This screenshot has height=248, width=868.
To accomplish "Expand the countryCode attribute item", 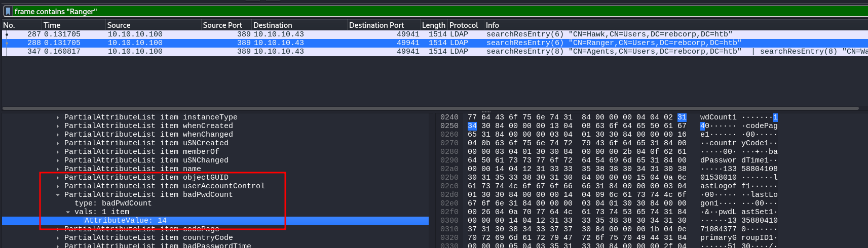I will pyautogui.click(x=58, y=238).
